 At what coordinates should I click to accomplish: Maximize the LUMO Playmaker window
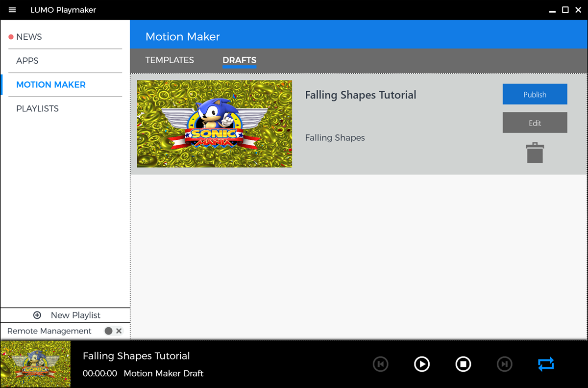pyautogui.click(x=565, y=10)
